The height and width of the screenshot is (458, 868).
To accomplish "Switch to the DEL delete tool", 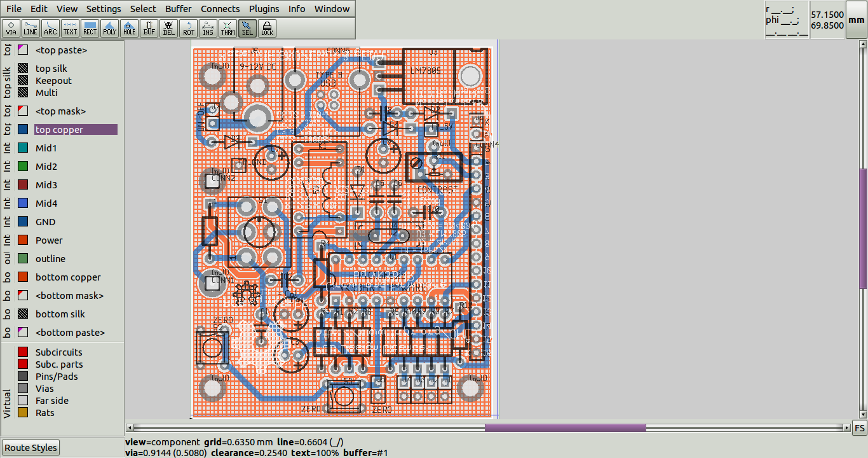I will point(168,28).
